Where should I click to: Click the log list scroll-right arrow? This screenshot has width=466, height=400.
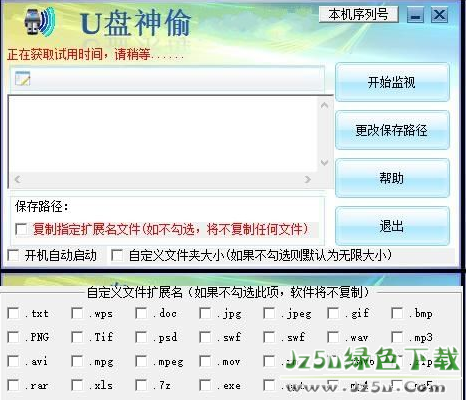pyautogui.click(x=308, y=179)
